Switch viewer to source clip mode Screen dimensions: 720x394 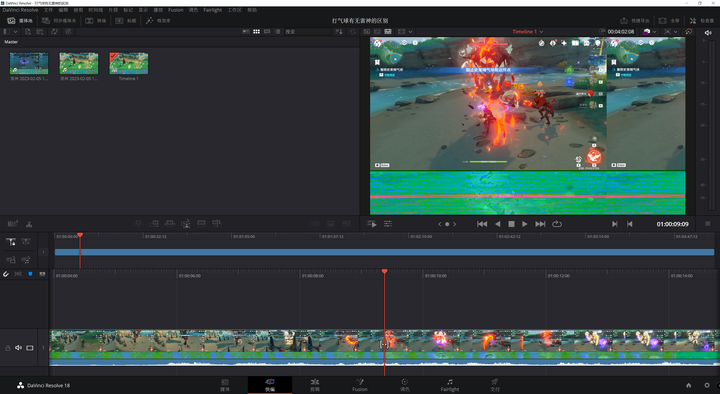pos(366,32)
